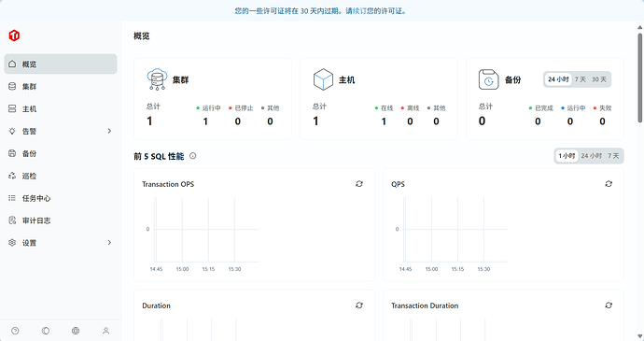Open 巡检 page from sidebar

click(61, 176)
